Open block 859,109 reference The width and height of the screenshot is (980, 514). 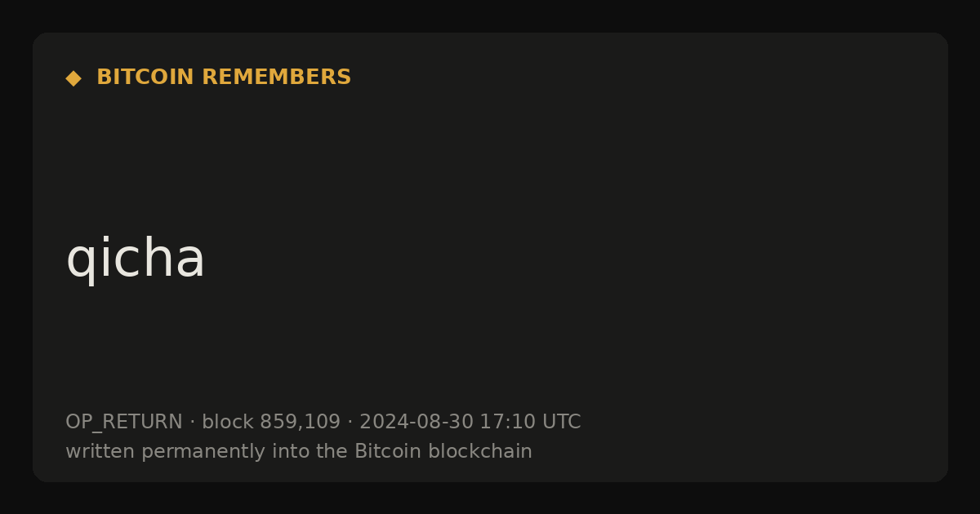coord(271,423)
